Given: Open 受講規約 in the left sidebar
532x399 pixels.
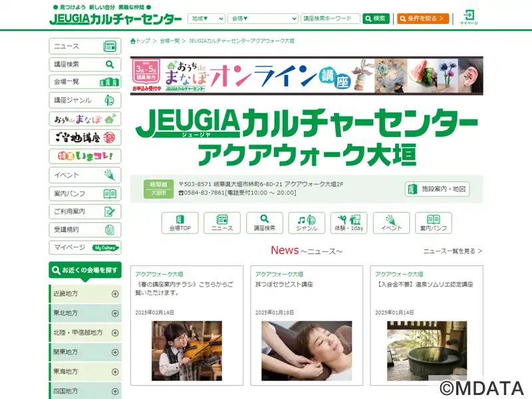Looking at the screenshot, I should pos(85,229).
